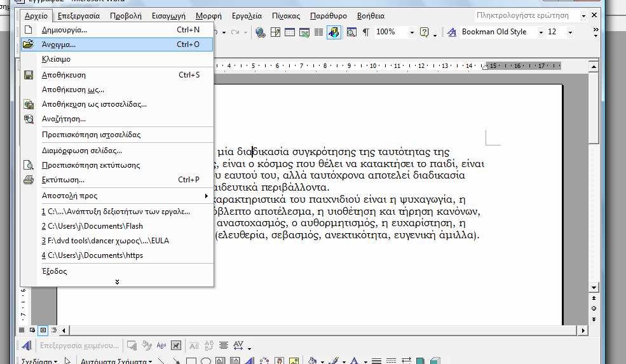626x364 pixels.
Task: Expand the full Αρχείο menu chevron
Action: click(117, 282)
